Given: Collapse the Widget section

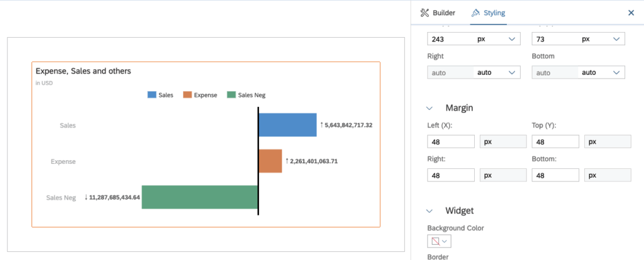Looking at the screenshot, I should 430,210.
